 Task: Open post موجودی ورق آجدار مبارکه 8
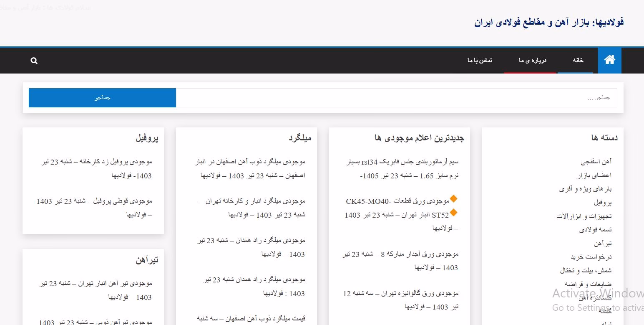tap(400, 261)
